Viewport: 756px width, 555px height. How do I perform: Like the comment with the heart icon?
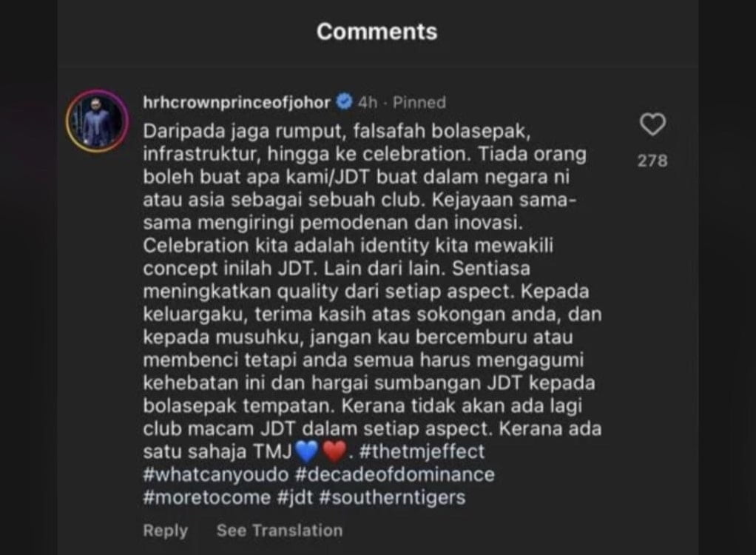click(652, 124)
